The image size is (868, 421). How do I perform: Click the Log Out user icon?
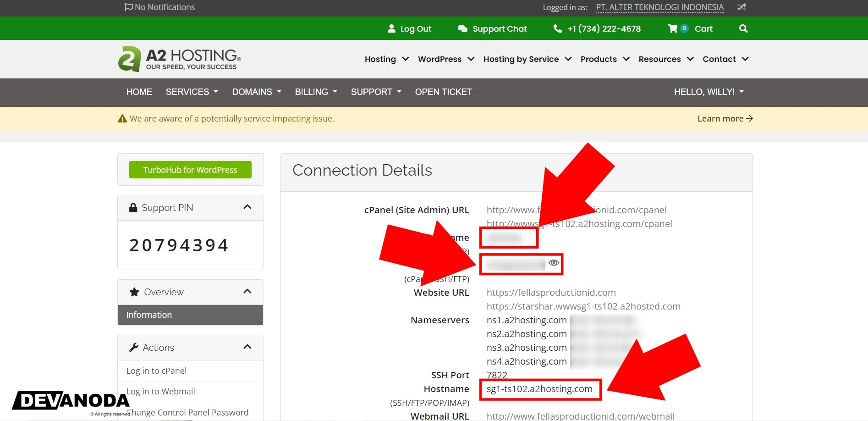pos(391,28)
